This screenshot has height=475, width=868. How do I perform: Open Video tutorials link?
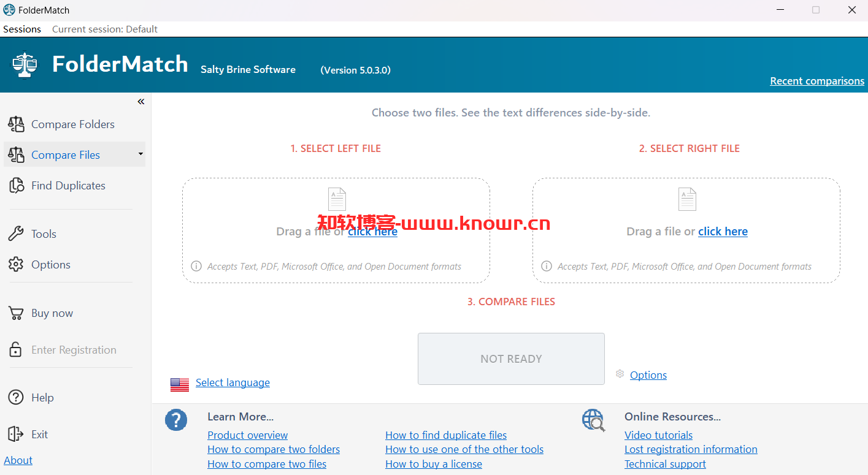[x=658, y=435]
